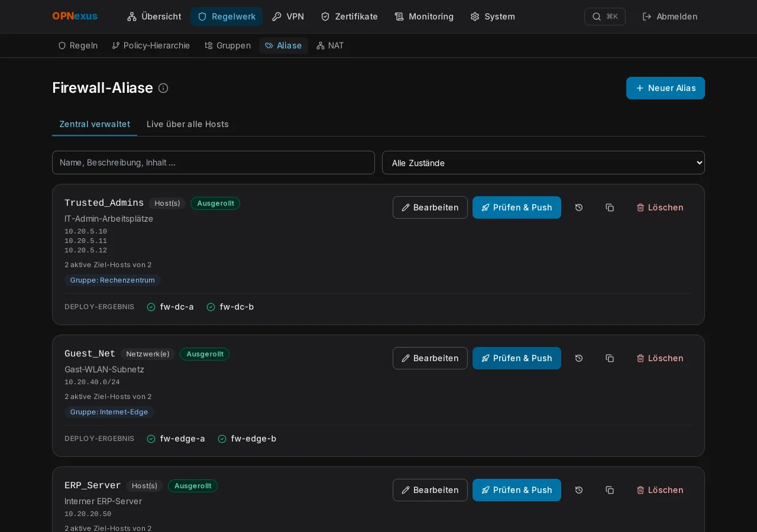Screen dimensions: 757x532
Task: Select the Zentral verwaltet tab
Action: (95, 124)
